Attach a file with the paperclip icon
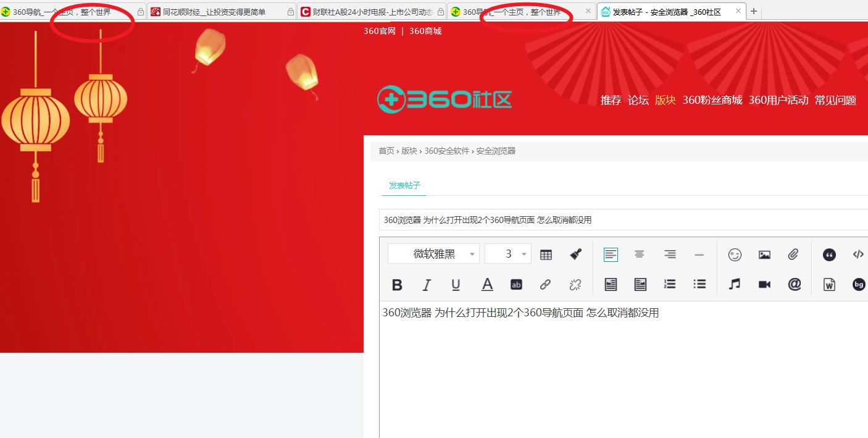 (793, 255)
